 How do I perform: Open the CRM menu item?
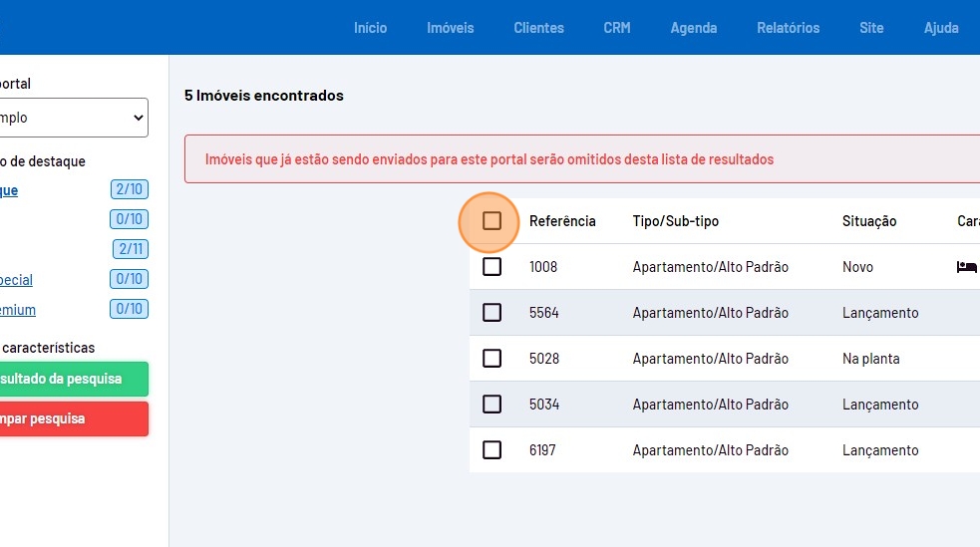tap(616, 28)
